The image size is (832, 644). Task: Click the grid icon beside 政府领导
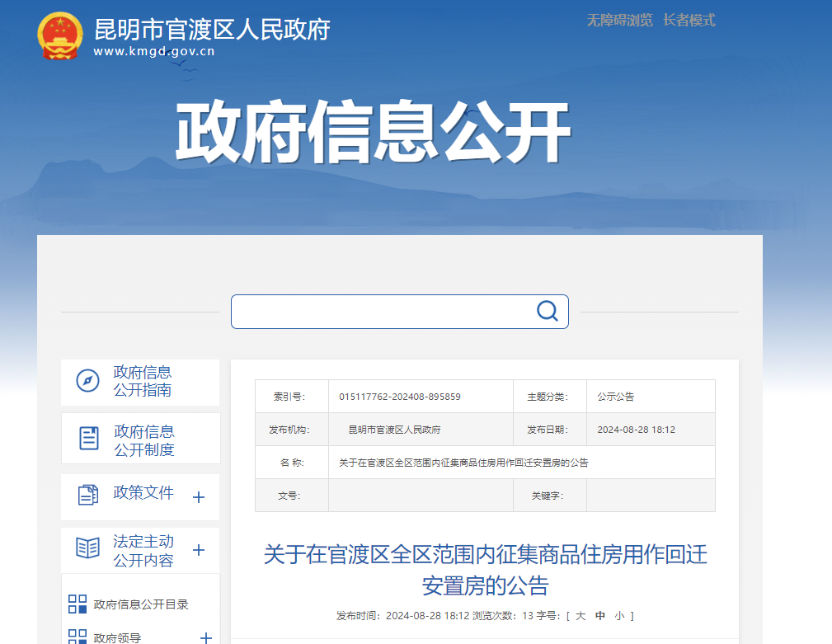tap(78, 637)
